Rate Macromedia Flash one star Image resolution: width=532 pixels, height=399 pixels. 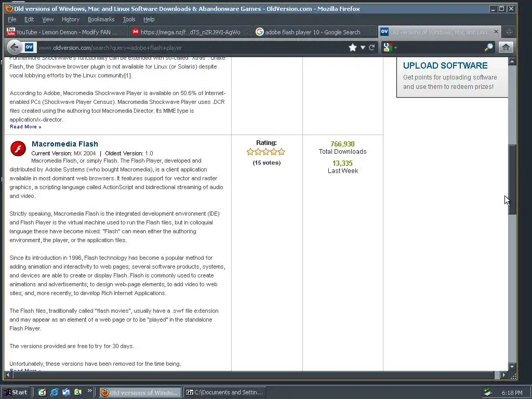(x=250, y=152)
